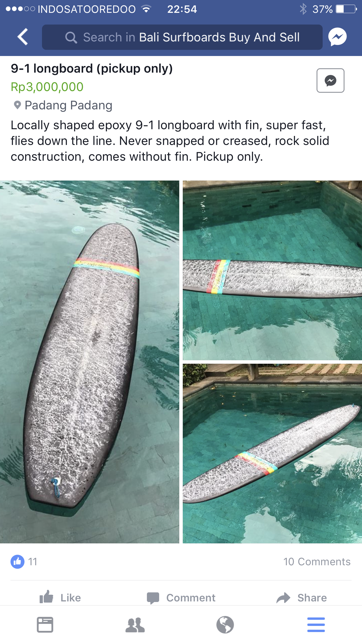Tap the search magnifier icon
This screenshot has height=644, width=362.
pos(71,38)
